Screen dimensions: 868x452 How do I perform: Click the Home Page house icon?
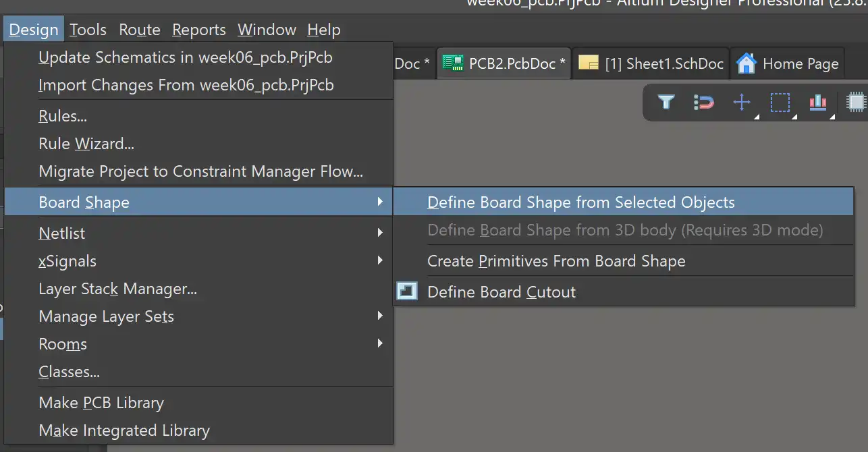746,63
